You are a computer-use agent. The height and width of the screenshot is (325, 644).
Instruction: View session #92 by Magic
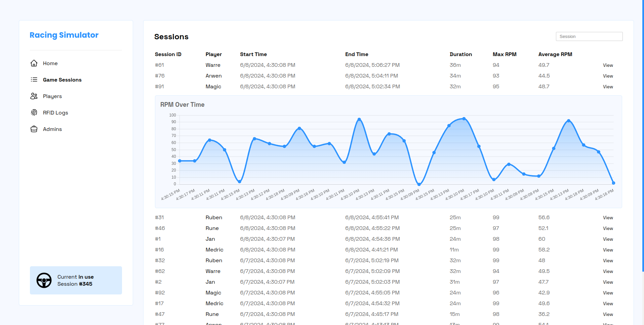point(608,293)
